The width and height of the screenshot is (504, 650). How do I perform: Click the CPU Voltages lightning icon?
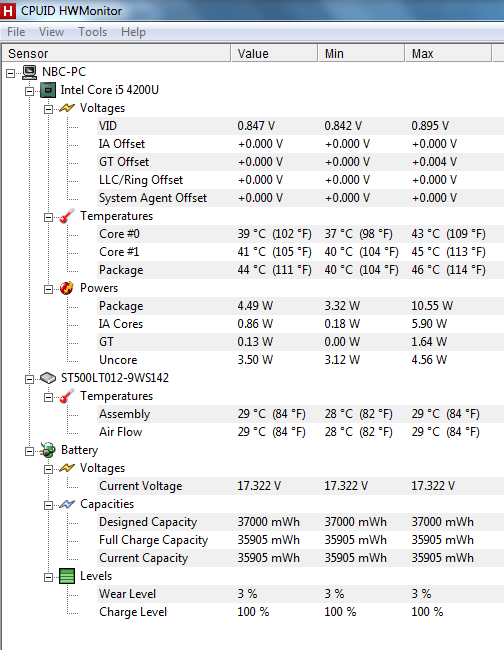point(67,108)
